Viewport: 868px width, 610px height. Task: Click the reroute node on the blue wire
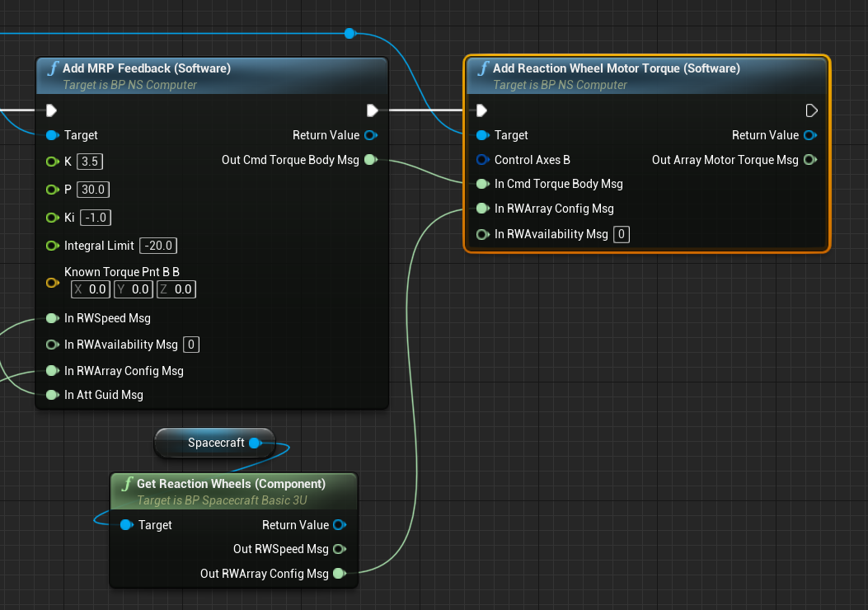350,33
